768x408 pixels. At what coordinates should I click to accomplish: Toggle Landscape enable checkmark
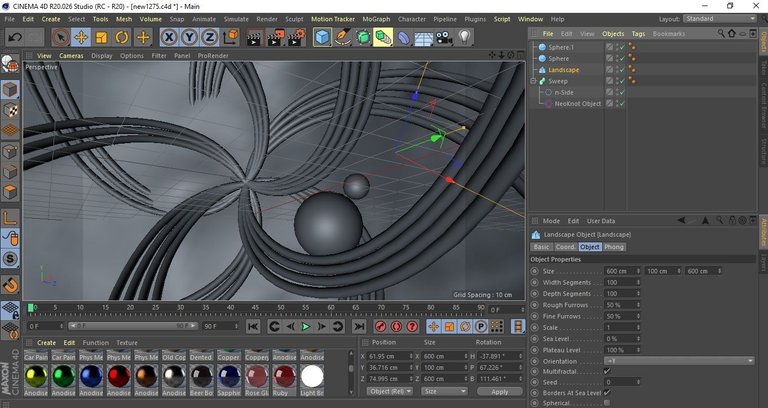click(x=621, y=70)
